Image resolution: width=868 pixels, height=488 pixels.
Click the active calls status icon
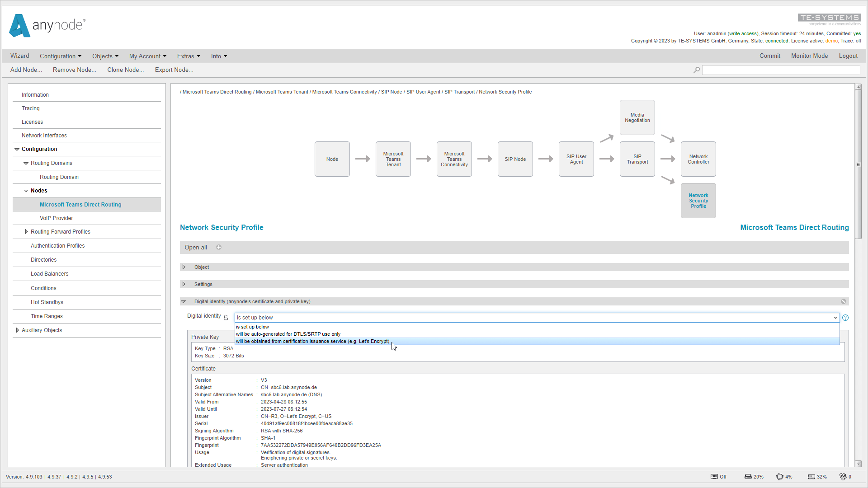point(843,477)
